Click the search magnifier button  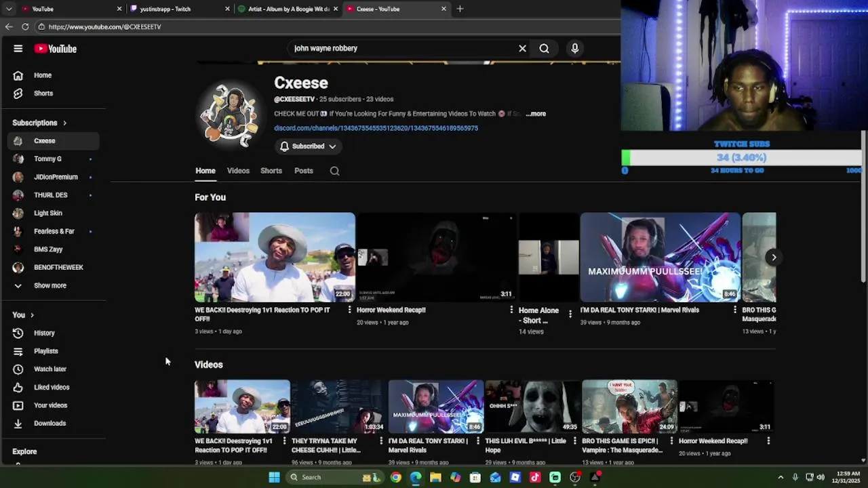(x=544, y=49)
